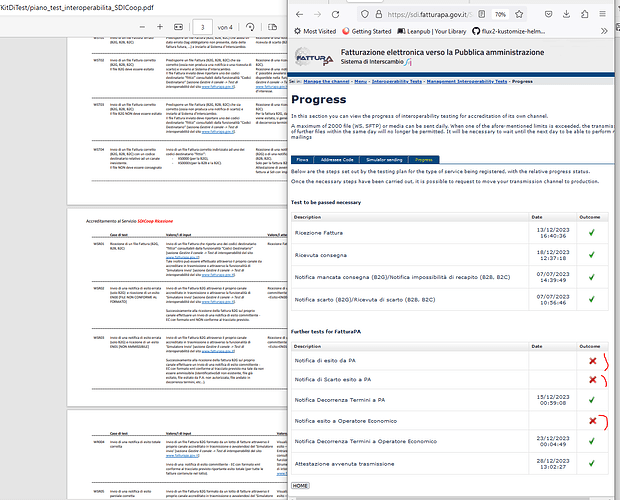Open the Firefox hamburger application menu
This screenshot has width=620, height=500.
tap(602, 14)
